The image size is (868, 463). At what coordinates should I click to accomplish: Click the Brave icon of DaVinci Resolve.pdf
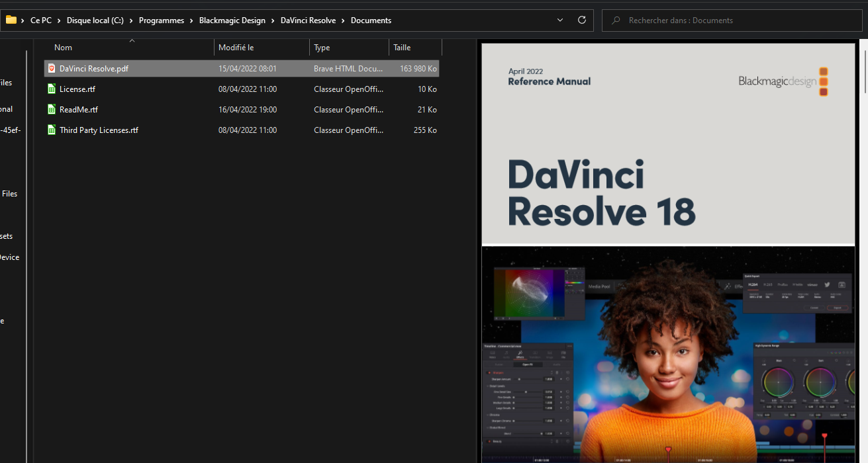coord(52,68)
